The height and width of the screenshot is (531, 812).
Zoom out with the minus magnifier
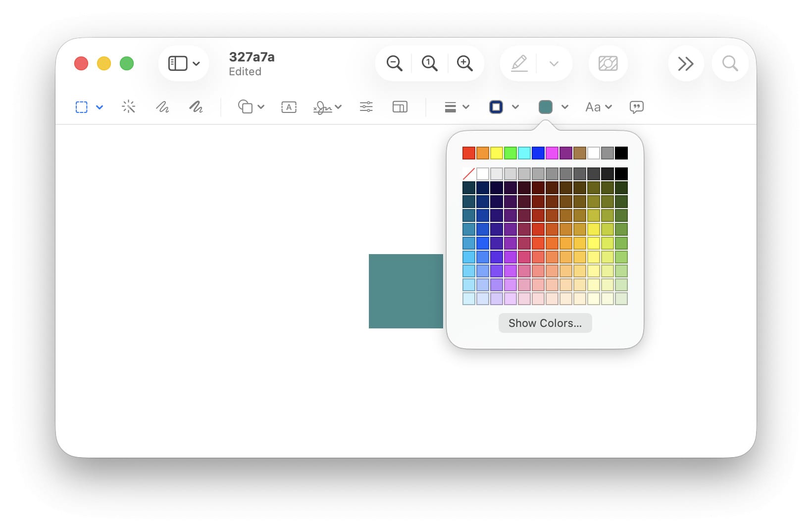click(x=395, y=63)
